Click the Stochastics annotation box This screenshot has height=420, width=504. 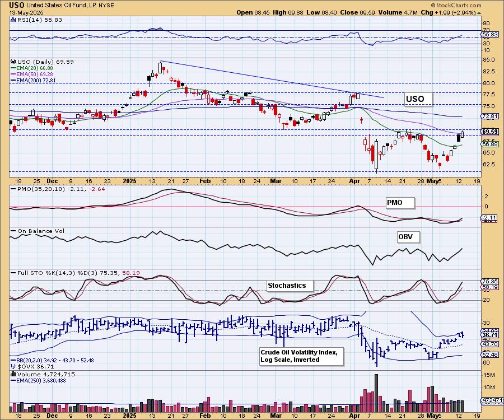[290, 286]
